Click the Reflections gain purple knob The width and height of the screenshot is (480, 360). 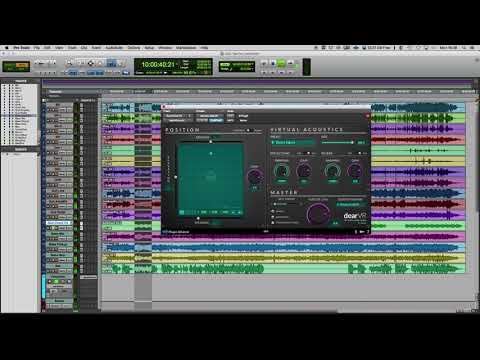tap(304, 171)
